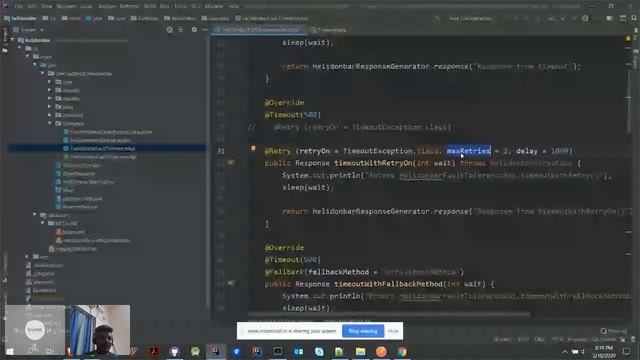Click the @Fallback annotation in code
Viewport: 640px width, 360px height.
pyautogui.click(x=284, y=272)
